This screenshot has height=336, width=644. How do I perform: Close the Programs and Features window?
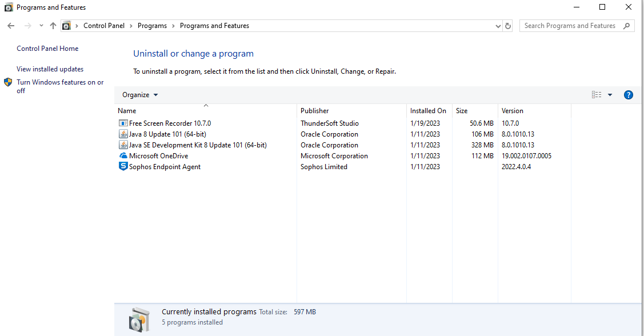coord(629,7)
